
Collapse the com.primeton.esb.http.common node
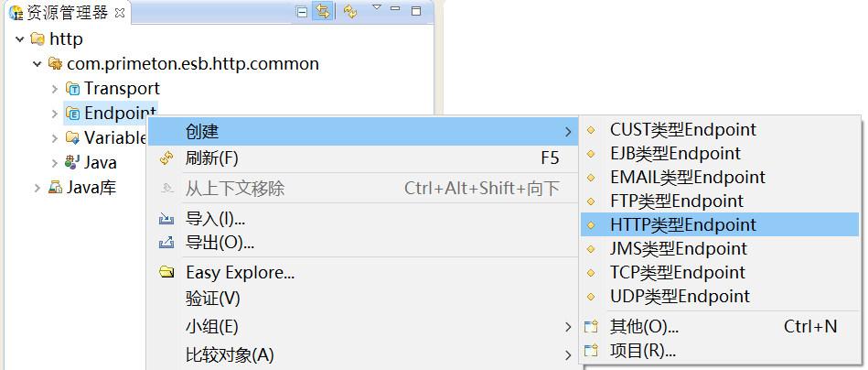coord(38,64)
